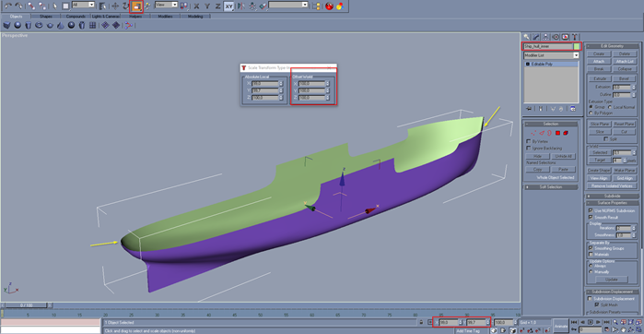Select the Select and Rotate tool
This screenshot has width=644, height=334.
coord(125,6)
